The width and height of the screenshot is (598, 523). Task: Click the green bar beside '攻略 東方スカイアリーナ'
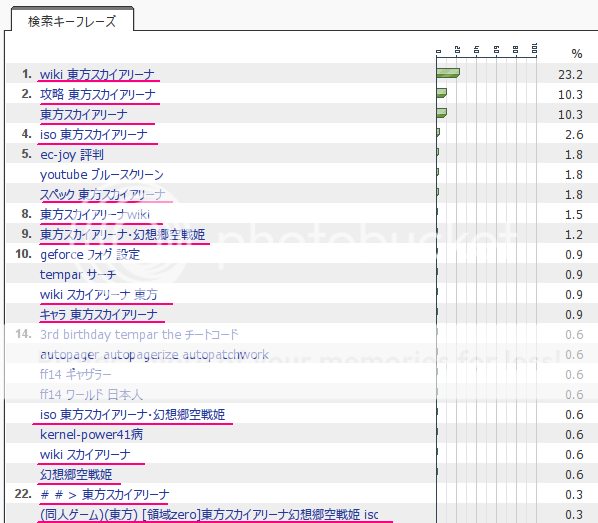click(442, 93)
